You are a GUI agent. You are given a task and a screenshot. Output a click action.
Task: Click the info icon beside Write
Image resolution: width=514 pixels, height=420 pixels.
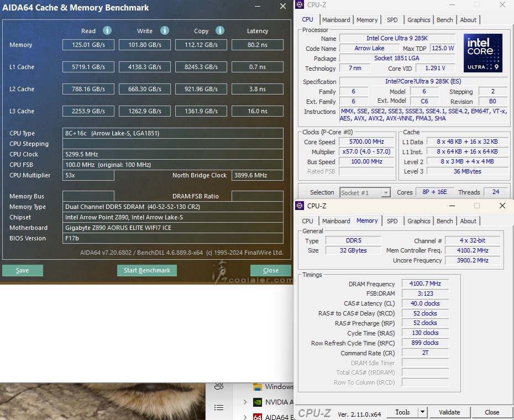click(x=165, y=30)
